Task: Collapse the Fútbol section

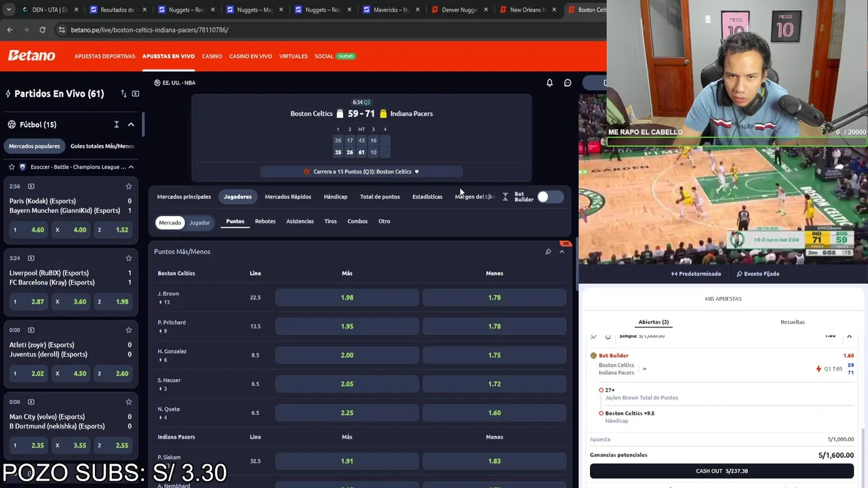Action: coord(131,125)
